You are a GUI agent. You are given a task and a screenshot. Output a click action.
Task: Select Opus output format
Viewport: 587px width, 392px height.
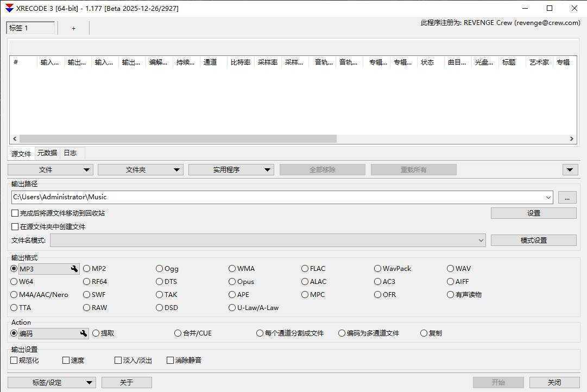(232, 281)
